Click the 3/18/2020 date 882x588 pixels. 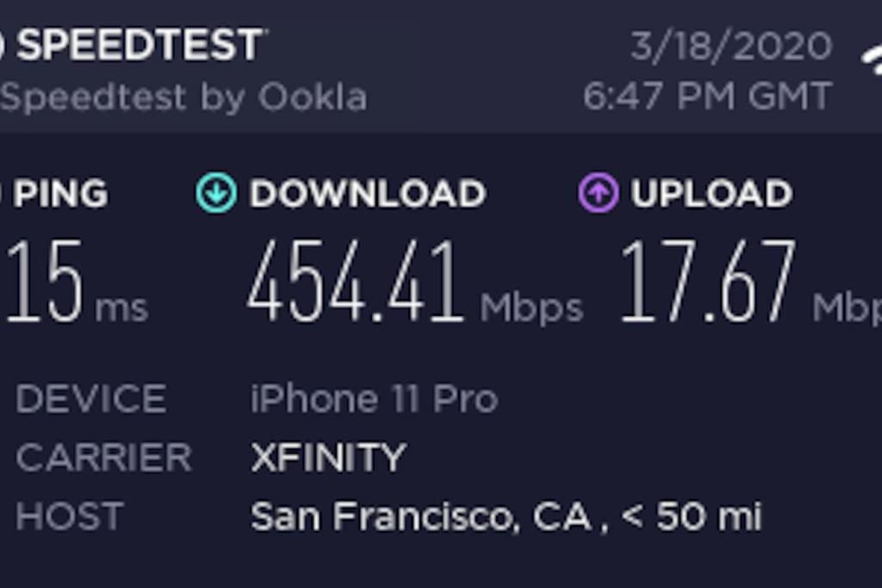tap(731, 46)
